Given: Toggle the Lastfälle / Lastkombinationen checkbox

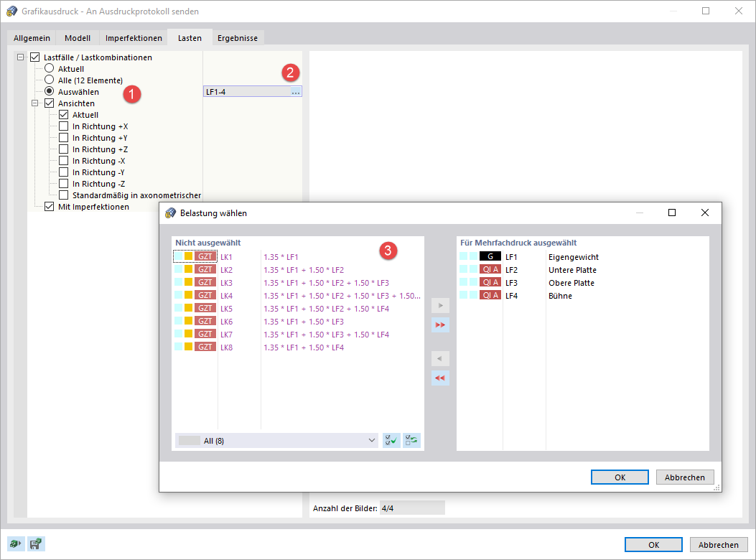Looking at the screenshot, I should 34,57.
